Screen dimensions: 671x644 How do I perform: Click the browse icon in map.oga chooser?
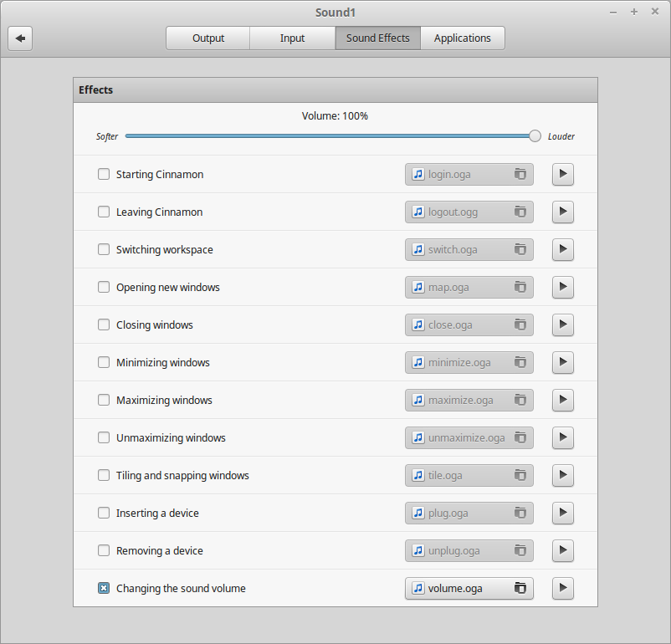[x=520, y=287]
